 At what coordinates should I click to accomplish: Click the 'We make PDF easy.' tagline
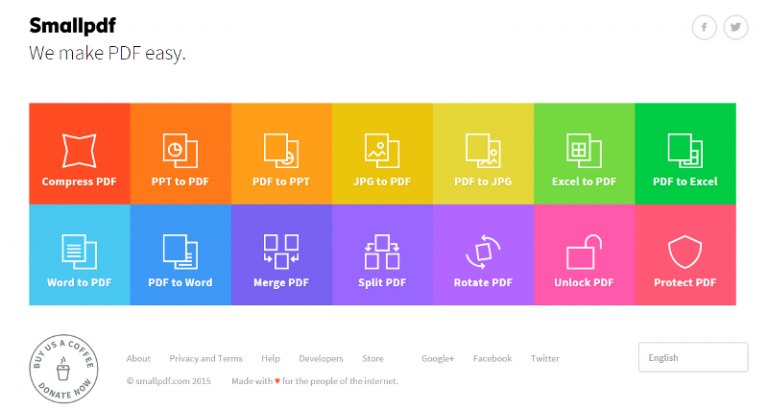[x=107, y=53]
